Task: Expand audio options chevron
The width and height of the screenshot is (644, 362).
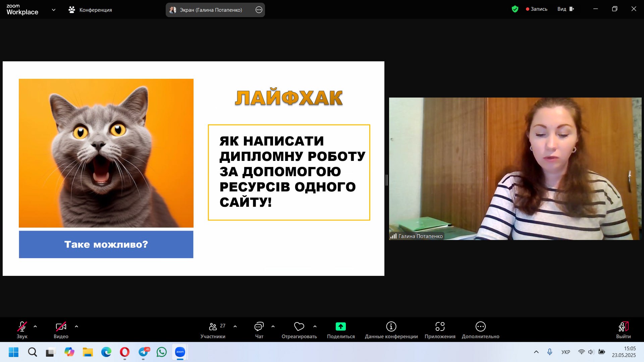Action: point(35,326)
